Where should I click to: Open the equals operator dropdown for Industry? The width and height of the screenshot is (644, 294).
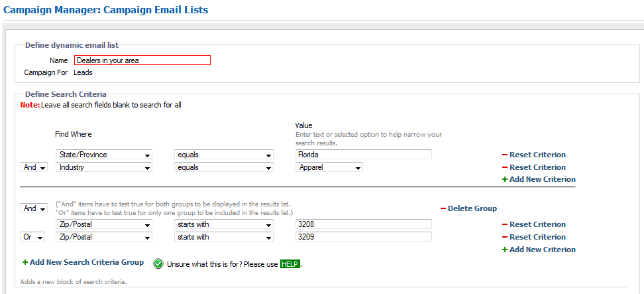223,167
